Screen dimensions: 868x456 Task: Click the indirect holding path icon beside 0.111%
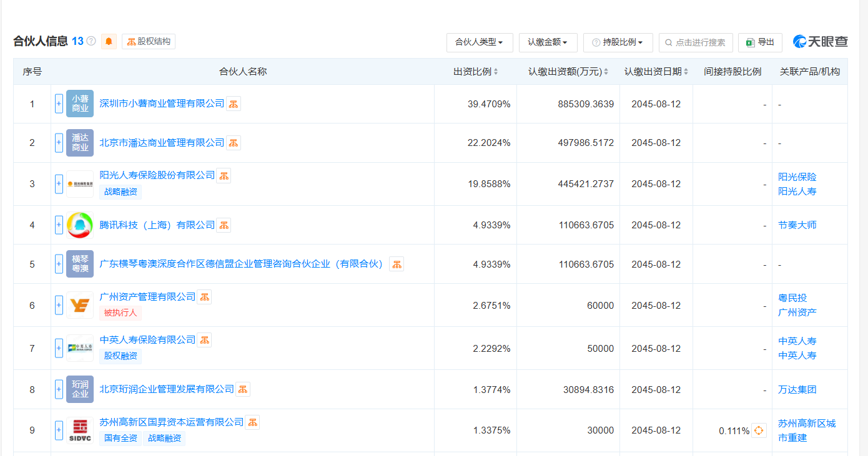[x=759, y=430]
